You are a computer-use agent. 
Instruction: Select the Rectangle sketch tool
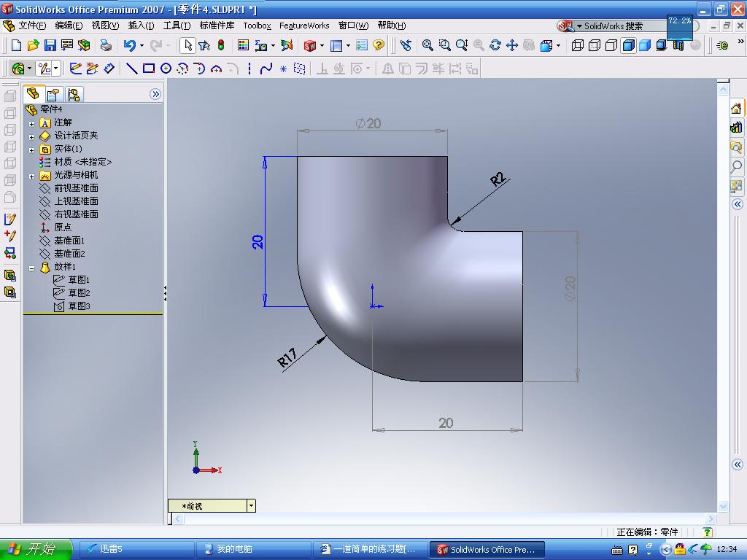(149, 69)
